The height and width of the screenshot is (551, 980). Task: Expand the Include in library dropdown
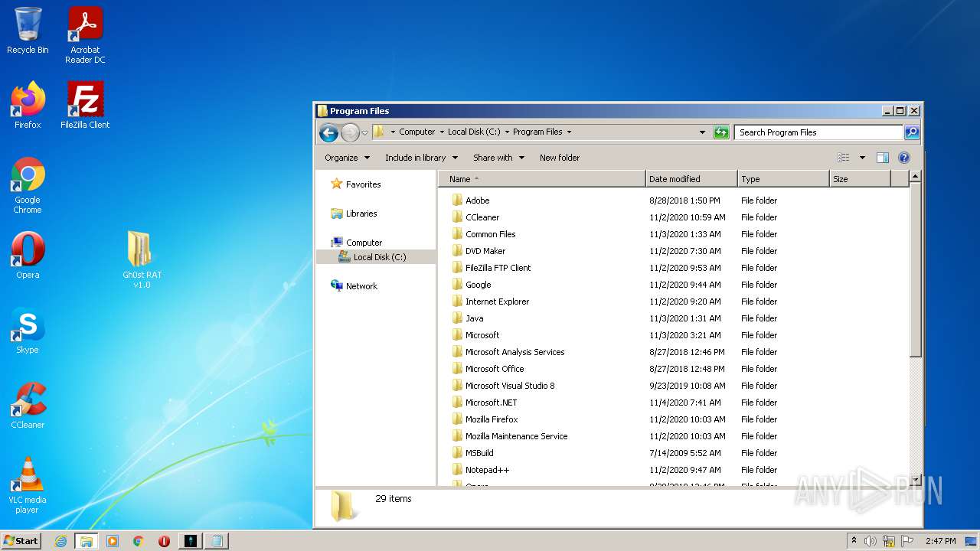(421, 158)
